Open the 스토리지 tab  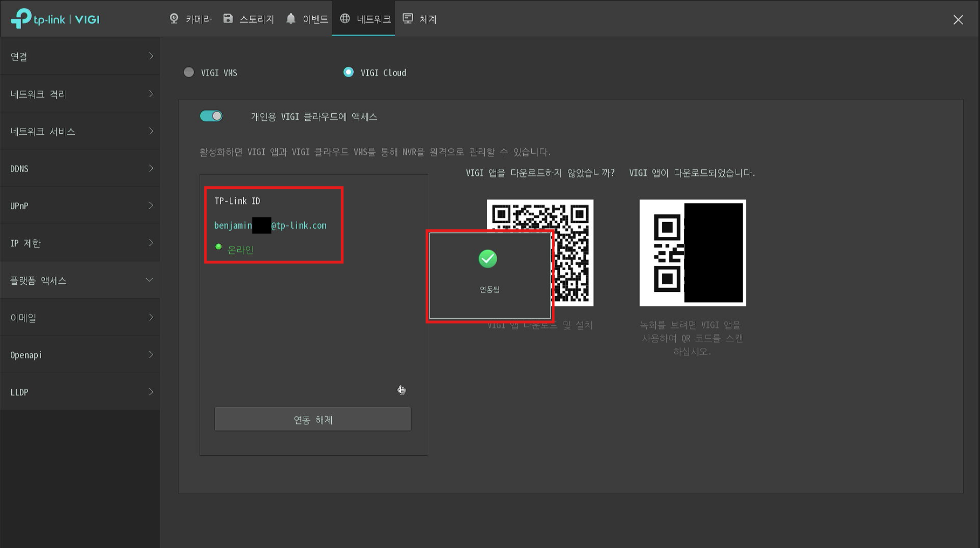tap(256, 19)
